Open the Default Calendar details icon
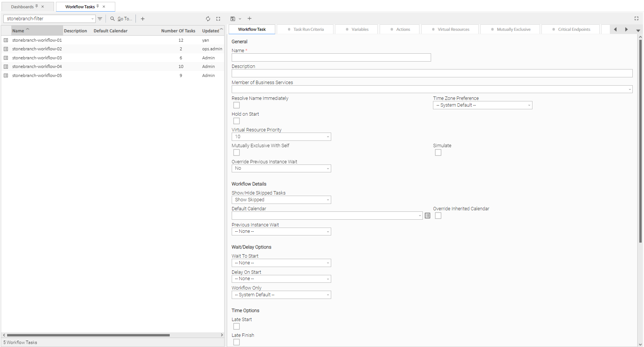 (427, 216)
